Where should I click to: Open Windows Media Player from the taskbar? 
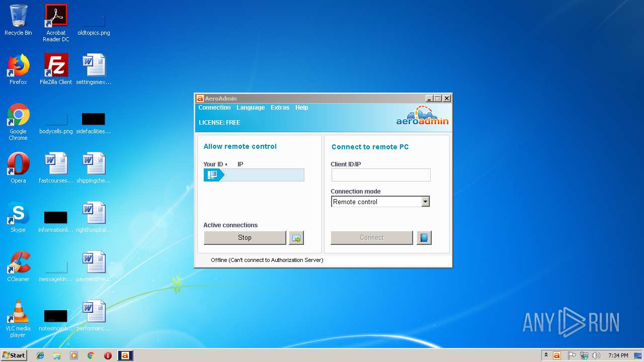point(74,355)
